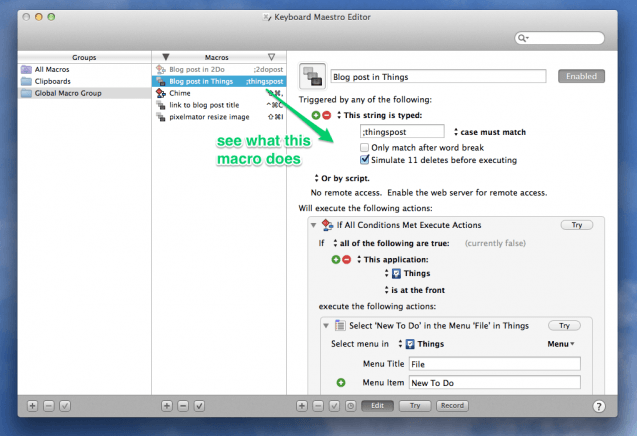
Task: Open Things application chooser popup in condition
Action: 407,273
